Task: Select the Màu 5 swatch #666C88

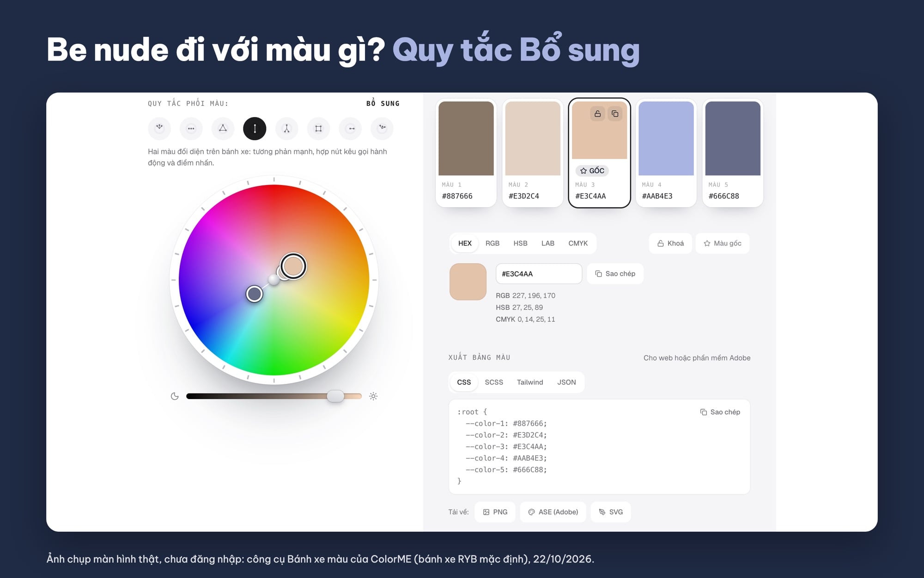Action: tap(733, 153)
